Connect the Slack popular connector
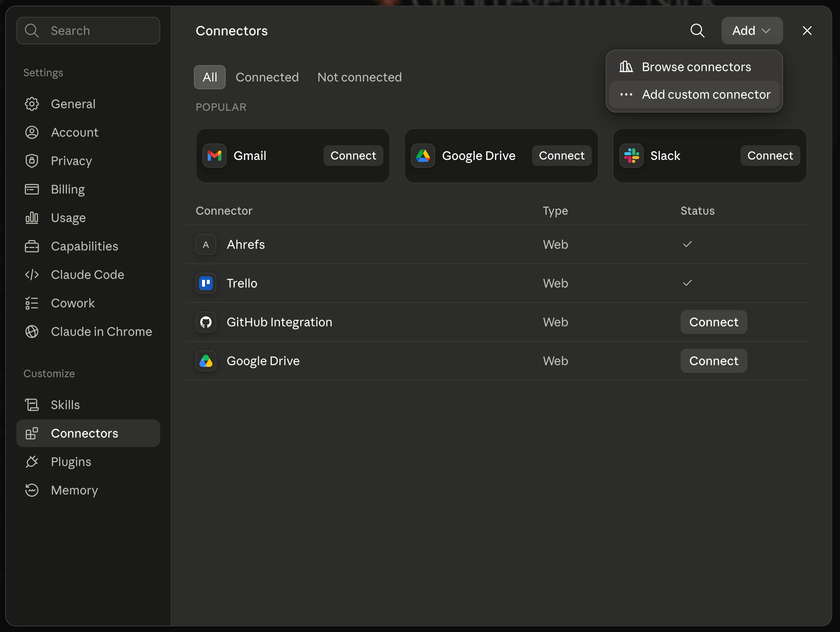Screen dimensions: 840x632 tap(770, 156)
